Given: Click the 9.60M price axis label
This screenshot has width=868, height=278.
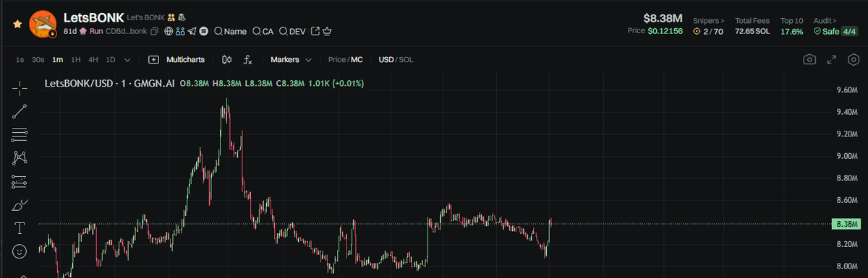Looking at the screenshot, I should [x=846, y=90].
